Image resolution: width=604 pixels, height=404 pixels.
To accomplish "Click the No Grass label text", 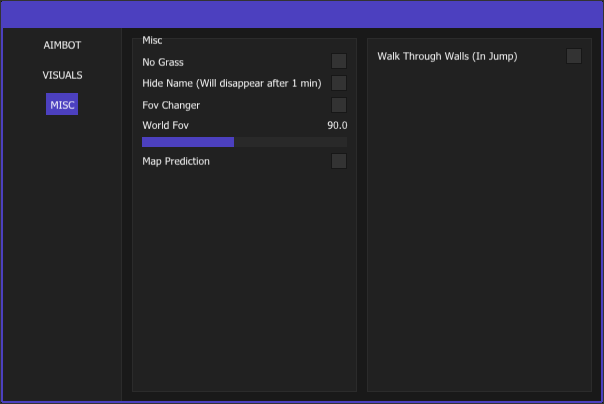I will coord(163,62).
